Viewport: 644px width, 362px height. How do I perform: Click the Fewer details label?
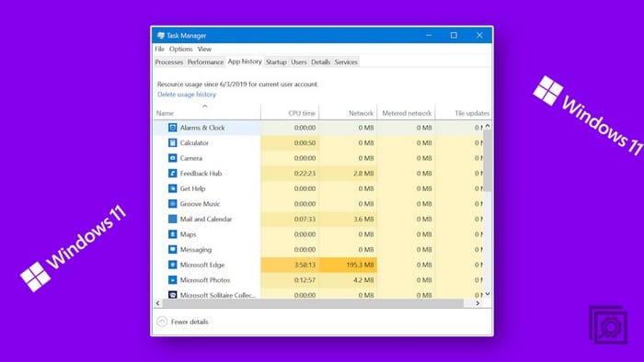coord(190,322)
